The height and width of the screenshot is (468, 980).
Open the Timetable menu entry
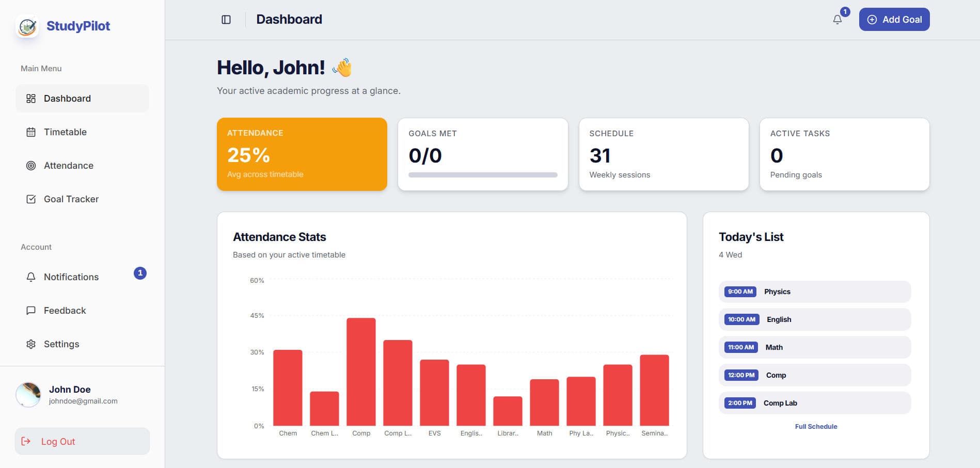[x=65, y=132]
